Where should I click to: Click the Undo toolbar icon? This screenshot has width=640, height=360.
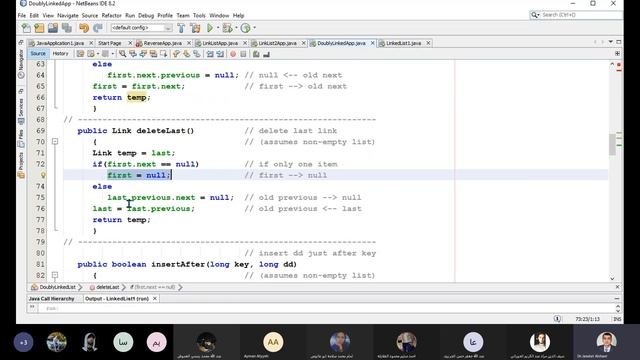(84, 28)
